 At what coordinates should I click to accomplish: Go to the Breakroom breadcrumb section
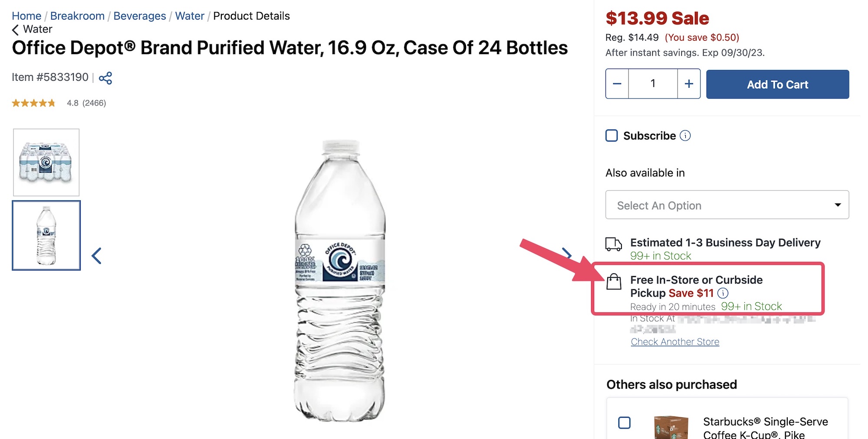[x=77, y=16]
